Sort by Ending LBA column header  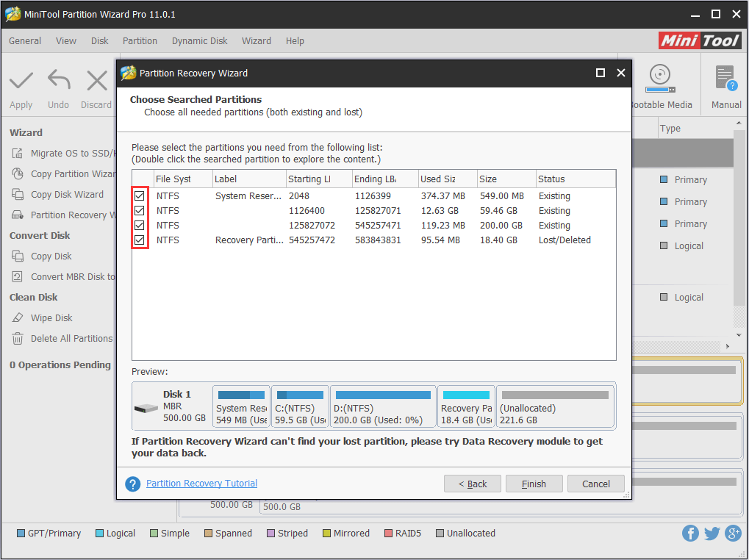coord(385,179)
